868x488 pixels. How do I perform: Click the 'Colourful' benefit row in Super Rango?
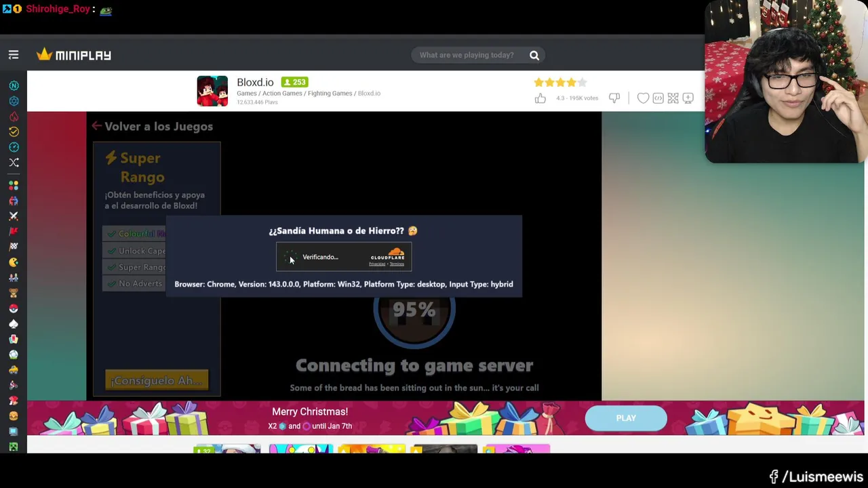(x=134, y=234)
